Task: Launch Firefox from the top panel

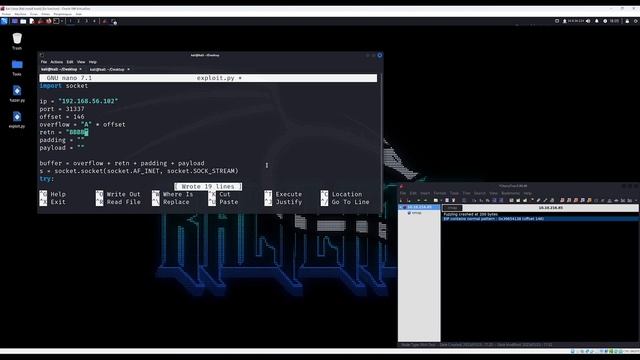Action: point(49,21)
